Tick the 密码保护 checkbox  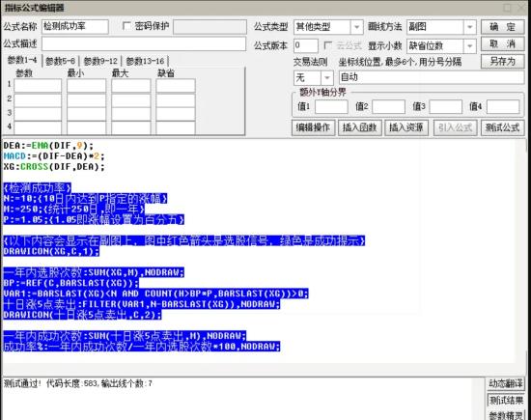pyautogui.click(x=126, y=26)
